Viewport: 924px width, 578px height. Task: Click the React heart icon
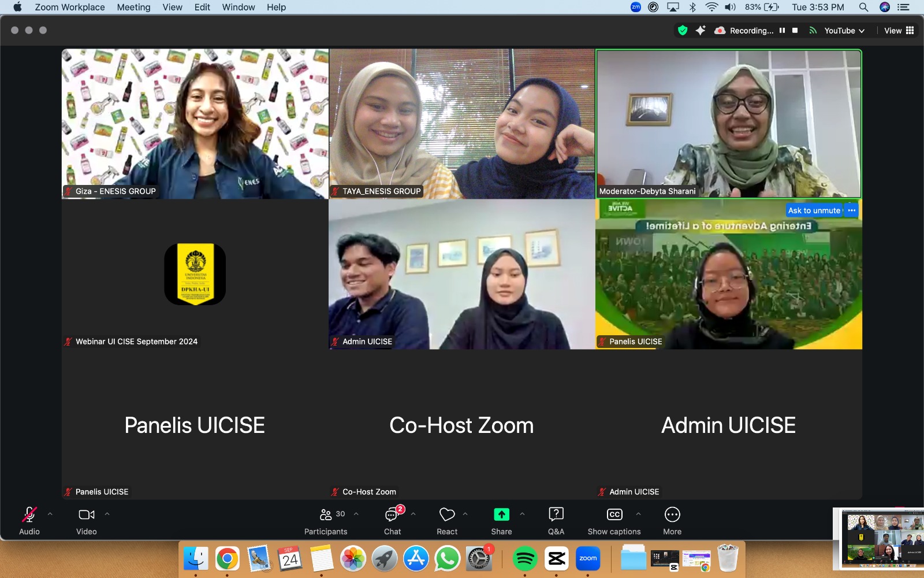click(x=447, y=515)
